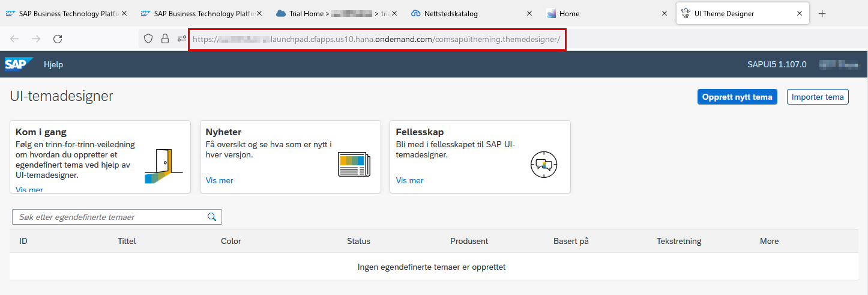Click the browser address bar URL
This screenshot has width=868, height=295.
(x=376, y=40)
